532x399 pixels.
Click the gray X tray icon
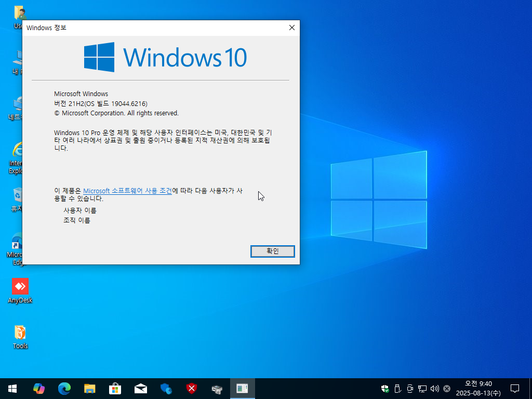447,389
